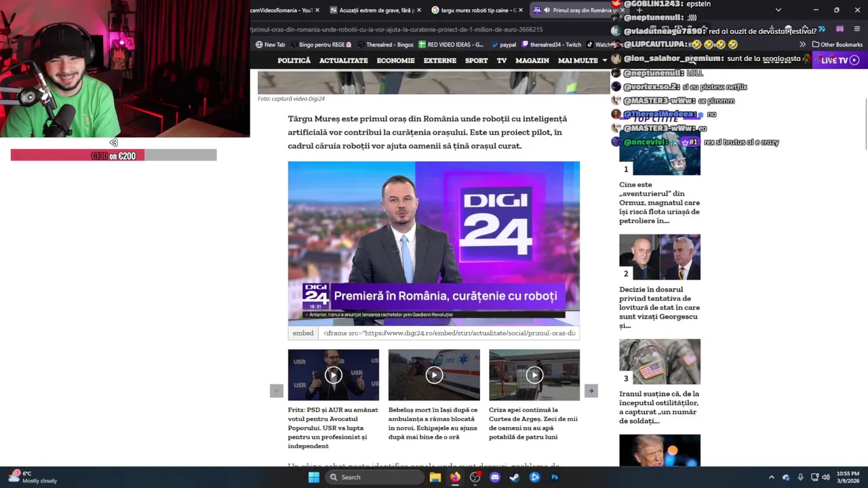Open File Explorer from the taskbar
The image size is (868, 488).
click(435, 477)
